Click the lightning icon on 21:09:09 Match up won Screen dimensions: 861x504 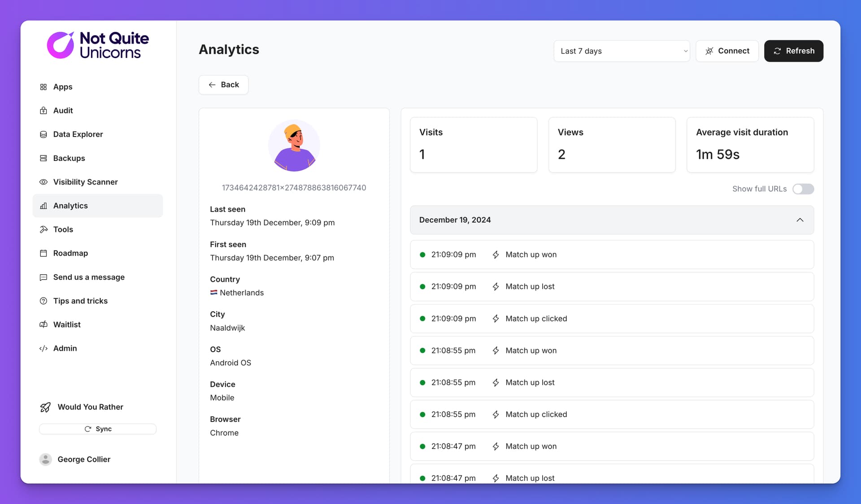pos(496,254)
